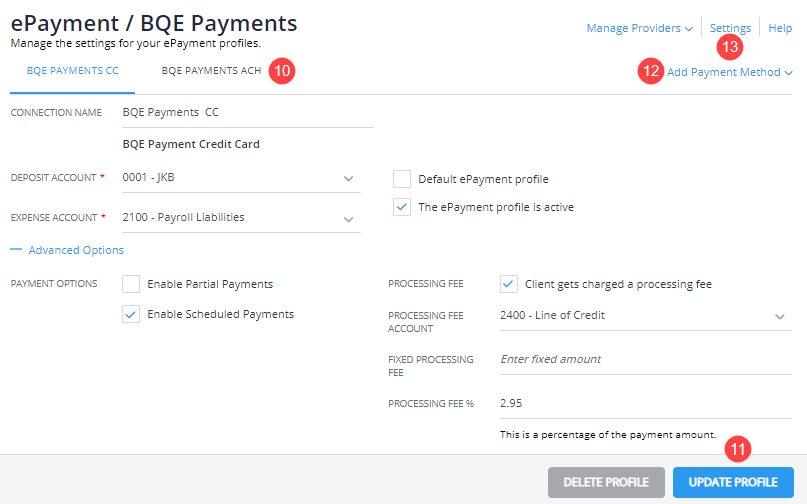Click 'Manage the settings for your ePayment profiles.'

pos(136,44)
